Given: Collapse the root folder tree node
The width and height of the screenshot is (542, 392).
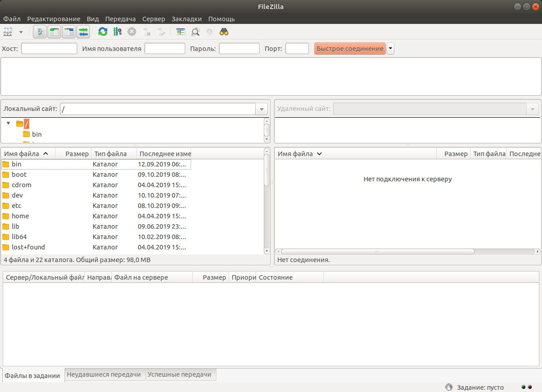Looking at the screenshot, I should [8, 123].
